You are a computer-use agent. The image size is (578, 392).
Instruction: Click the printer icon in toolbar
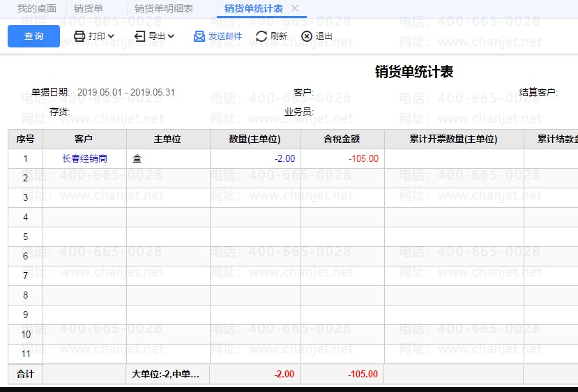pyautogui.click(x=79, y=36)
